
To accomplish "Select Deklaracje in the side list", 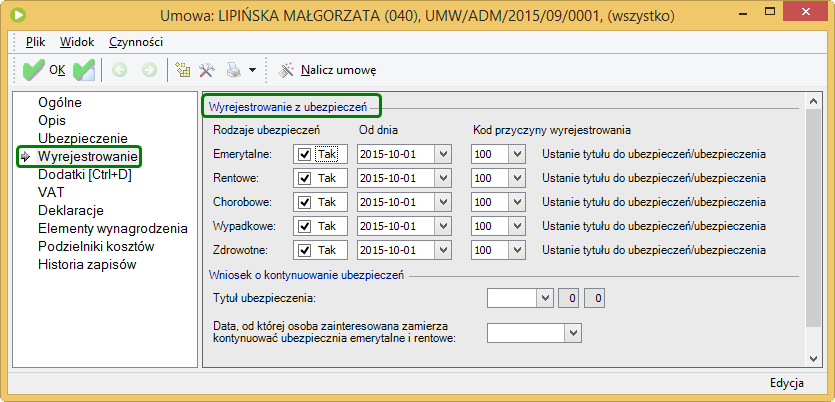I will point(71,210).
